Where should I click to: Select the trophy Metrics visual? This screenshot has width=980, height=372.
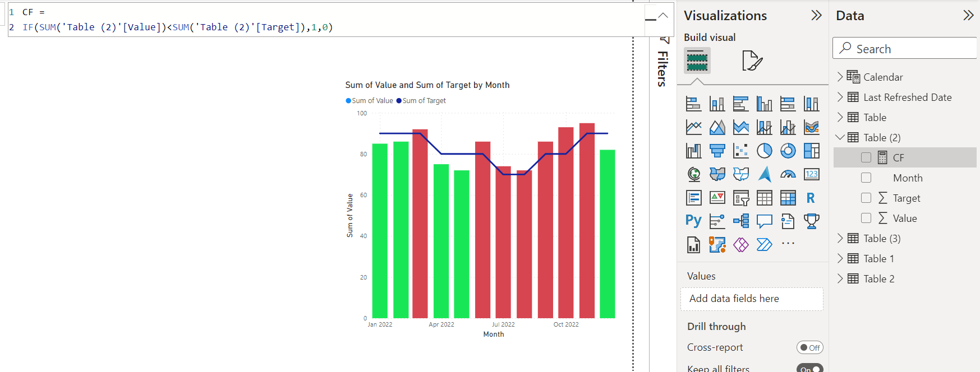tap(812, 221)
